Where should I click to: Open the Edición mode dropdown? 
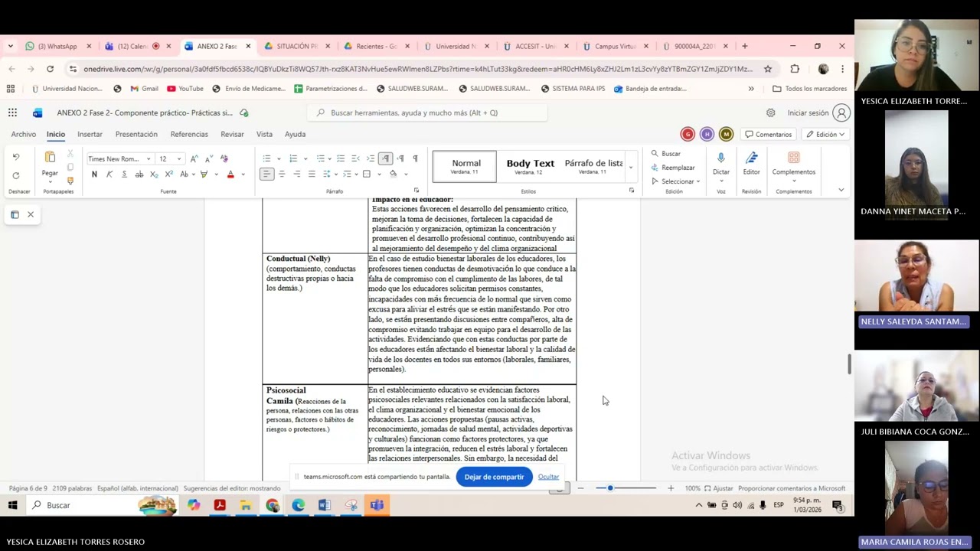pos(825,134)
